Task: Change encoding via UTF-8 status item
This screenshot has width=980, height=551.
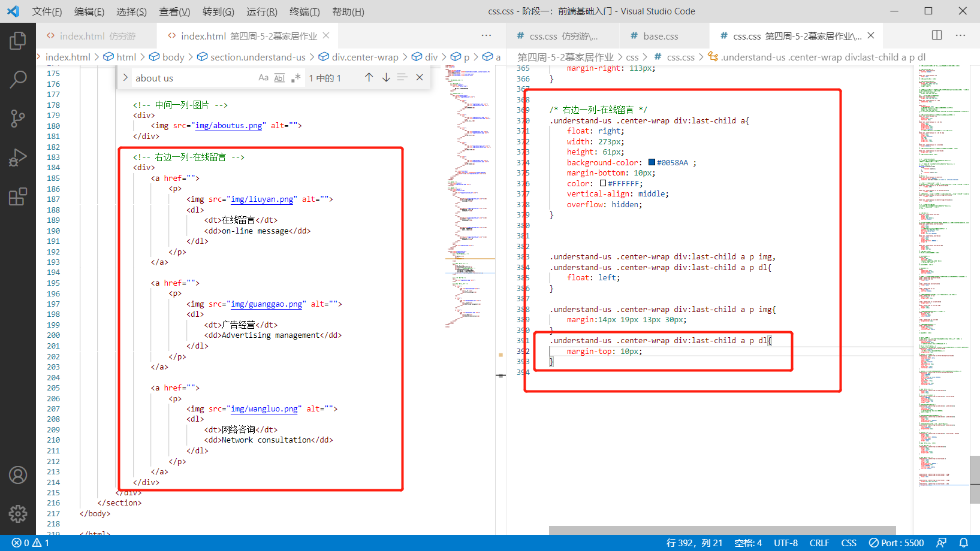Action: 786,543
